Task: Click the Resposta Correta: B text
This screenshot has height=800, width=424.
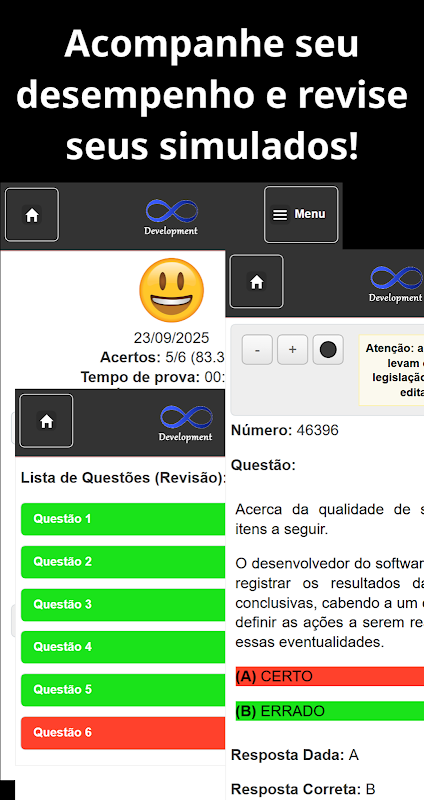Action: click(x=303, y=790)
